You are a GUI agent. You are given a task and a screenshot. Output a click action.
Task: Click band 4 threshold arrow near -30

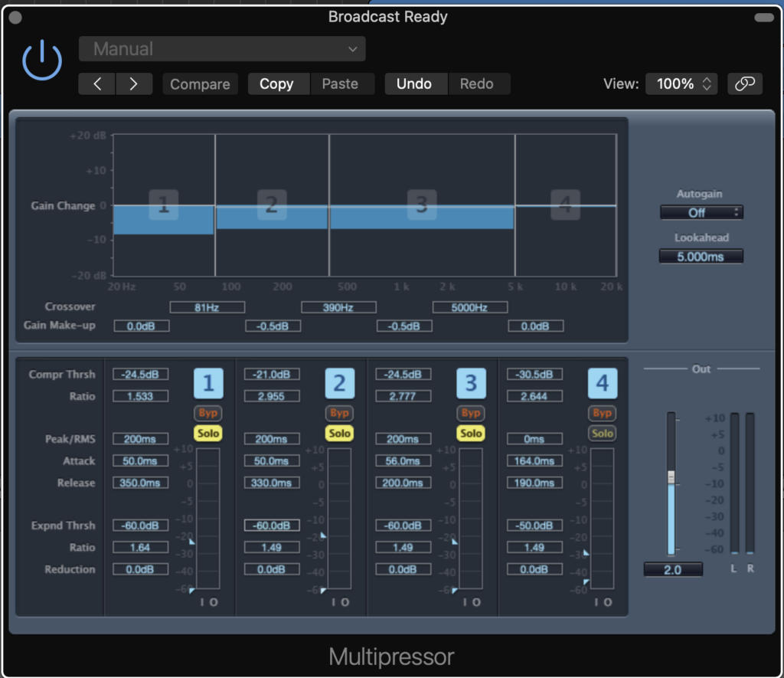[x=586, y=553]
